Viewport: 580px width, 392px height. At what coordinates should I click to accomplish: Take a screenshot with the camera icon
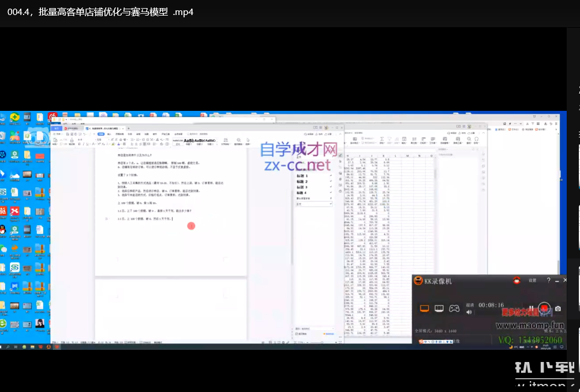coord(558,309)
